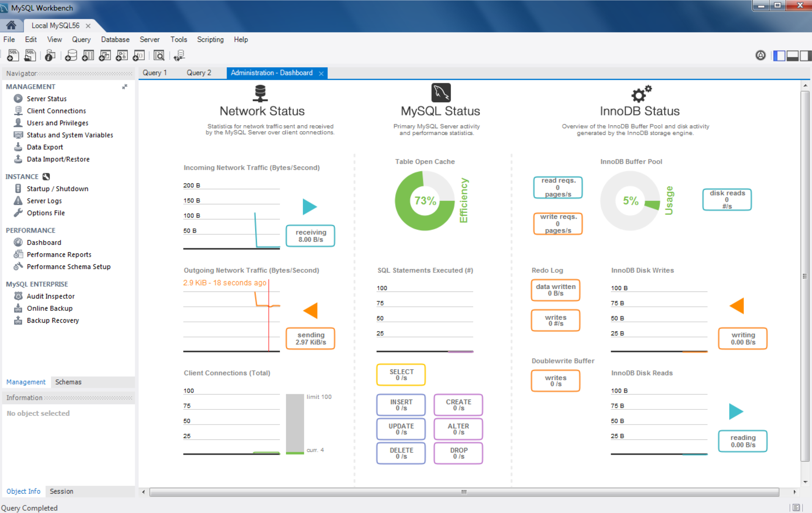Switch to the Query 2 tab
Image resolution: width=812 pixels, height=513 pixels.
click(x=199, y=73)
